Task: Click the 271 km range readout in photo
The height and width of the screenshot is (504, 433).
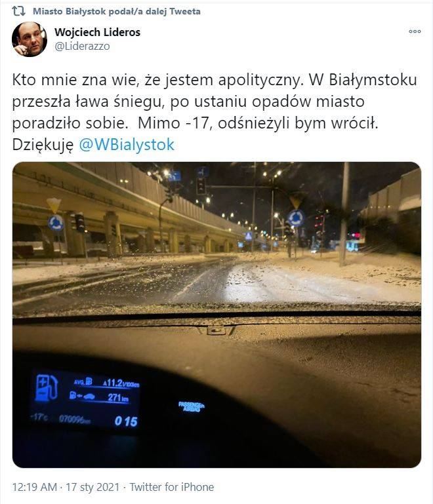Action: [118, 398]
